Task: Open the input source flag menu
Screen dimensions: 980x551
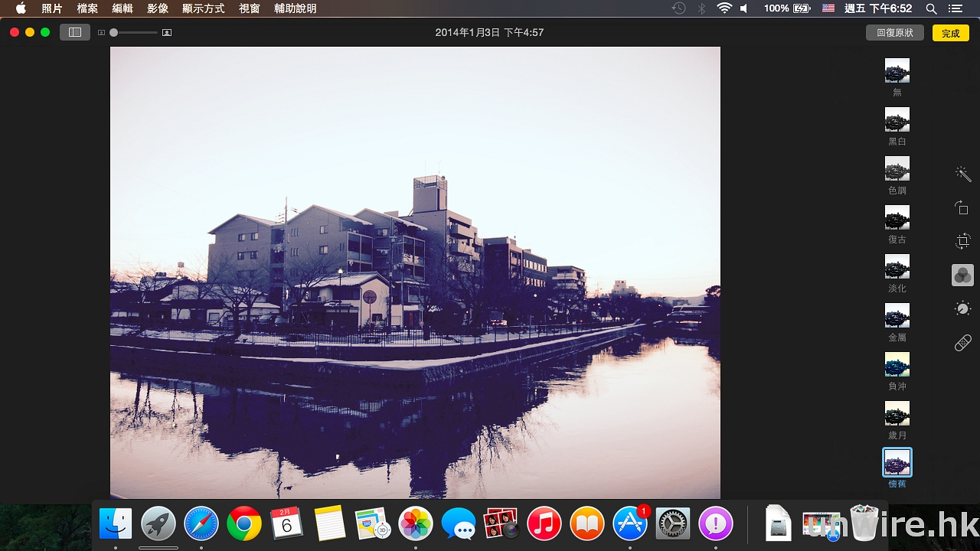Action: 828,8
